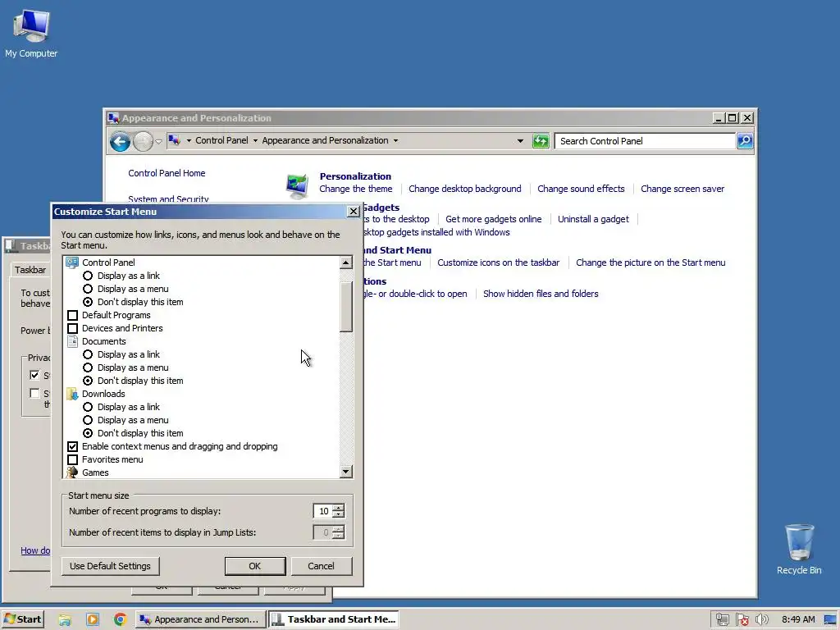Select Documents 'Display as a link'
Viewport: 840px width, 630px height.
pyautogui.click(x=88, y=354)
